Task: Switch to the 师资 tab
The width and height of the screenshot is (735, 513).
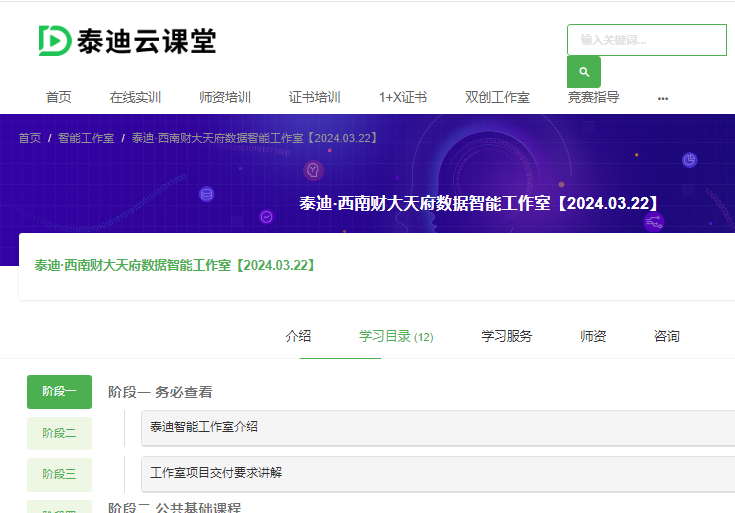Action: [x=593, y=336]
